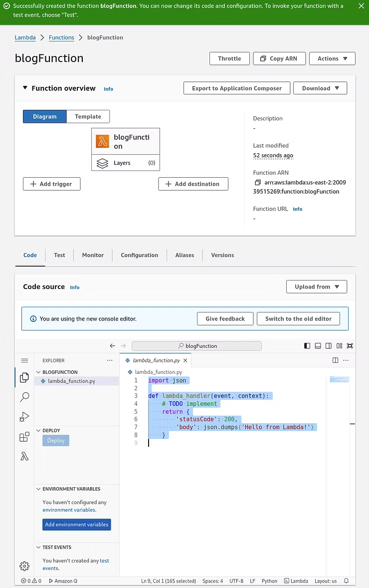The image size is (369, 588).
Task: Click the editor Go Back arrow
Action: click(112, 346)
